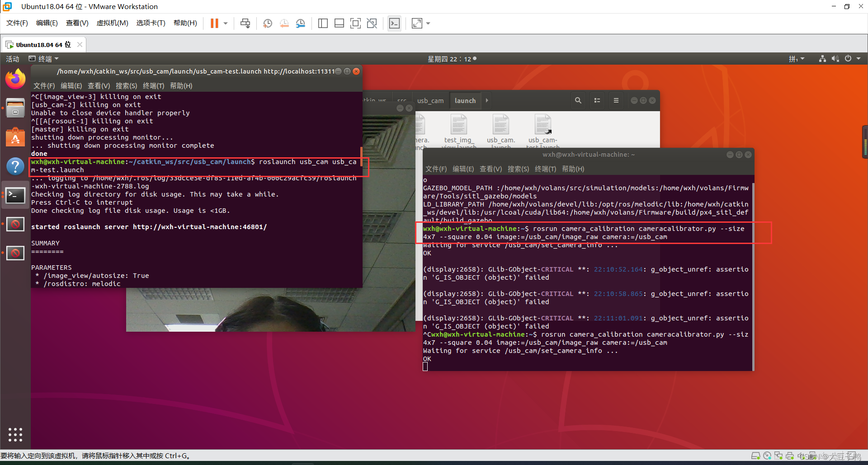Send Ctrl+Alt+Del to the virtual machine
Image resolution: width=868 pixels, height=465 pixels.
[x=245, y=23]
